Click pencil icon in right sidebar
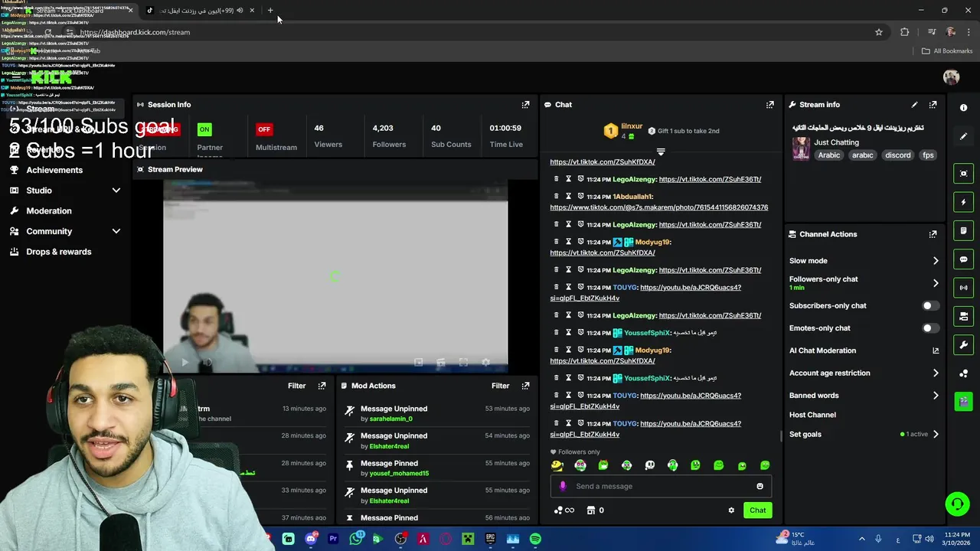The height and width of the screenshot is (551, 980). tap(963, 136)
